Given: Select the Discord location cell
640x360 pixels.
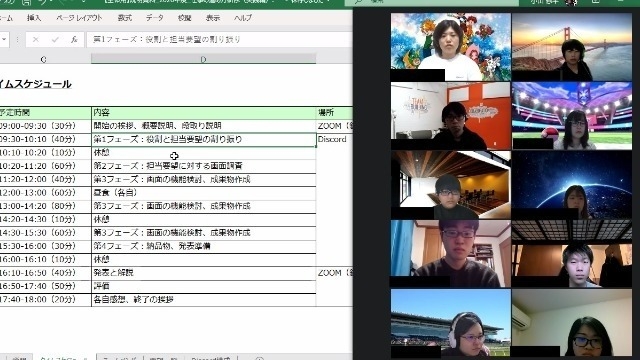Looking at the screenshot, I should coord(334,139).
